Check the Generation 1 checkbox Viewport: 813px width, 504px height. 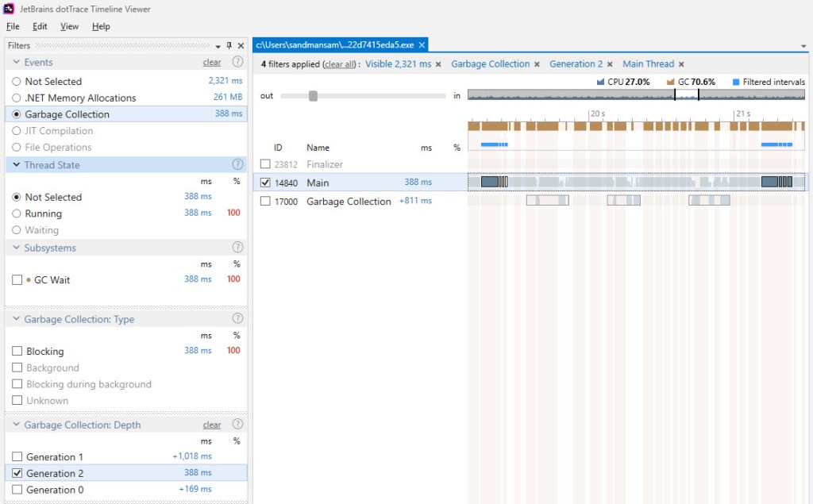pos(17,457)
